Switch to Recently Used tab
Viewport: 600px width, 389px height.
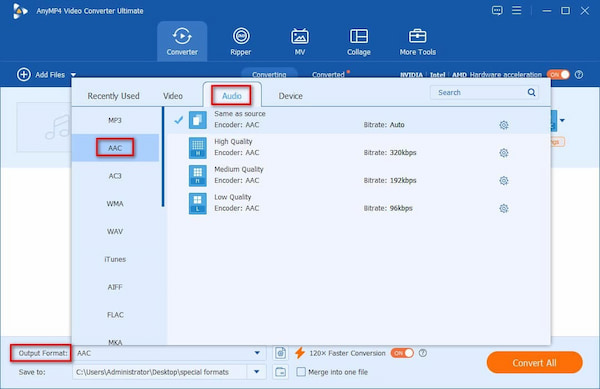[113, 96]
